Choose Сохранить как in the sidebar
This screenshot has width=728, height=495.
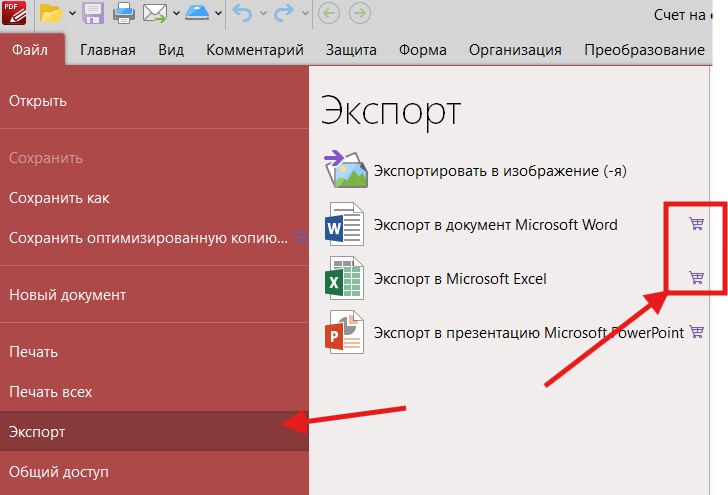[59, 198]
